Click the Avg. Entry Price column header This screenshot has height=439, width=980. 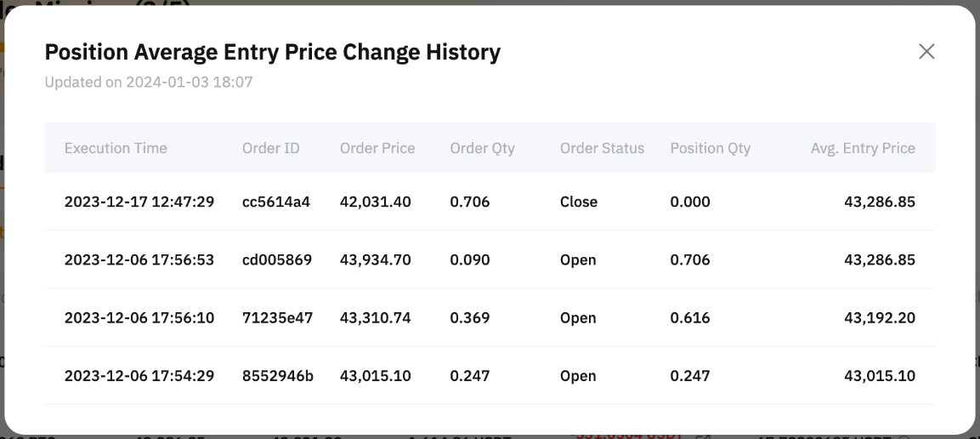click(863, 148)
